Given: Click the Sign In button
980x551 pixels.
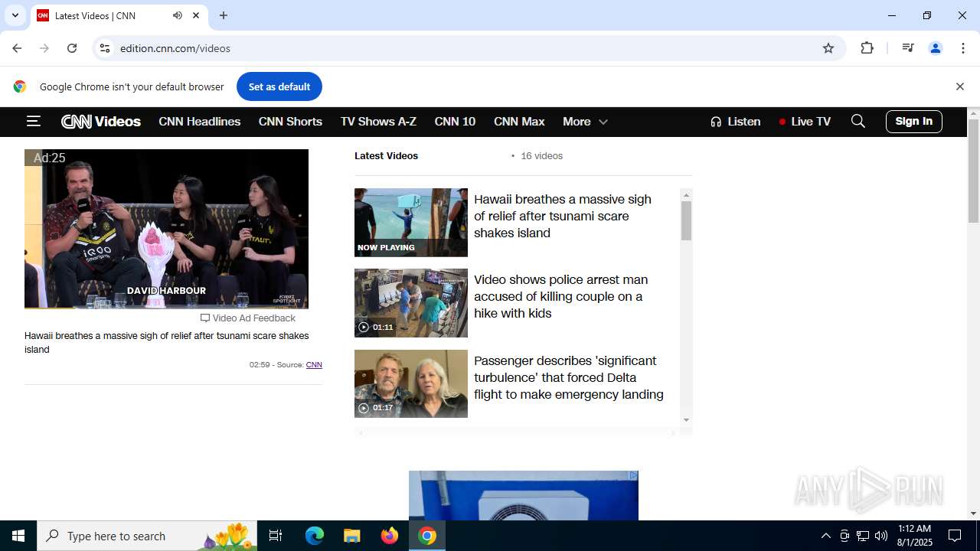Looking at the screenshot, I should pyautogui.click(x=913, y=121).
